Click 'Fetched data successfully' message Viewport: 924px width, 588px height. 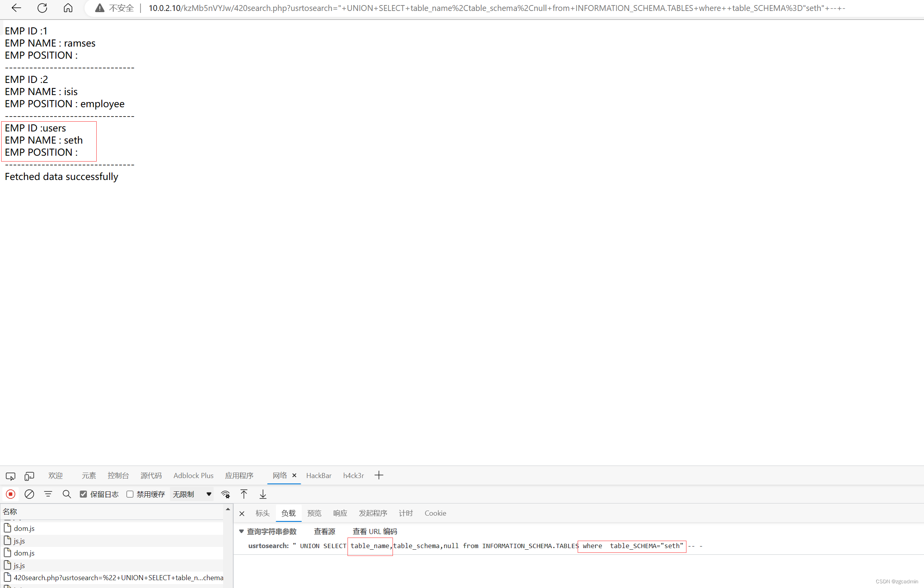pyautogui.click(x=61, y=176)
